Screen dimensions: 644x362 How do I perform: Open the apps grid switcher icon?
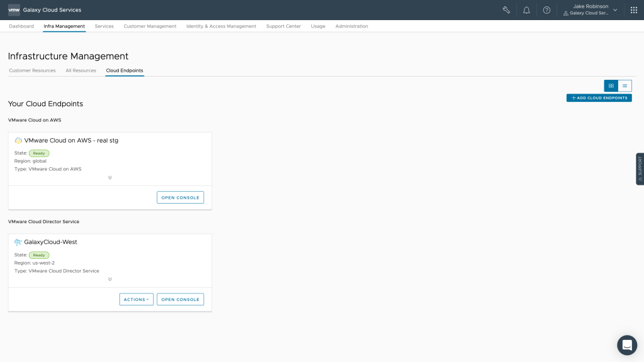click(634, 10)
